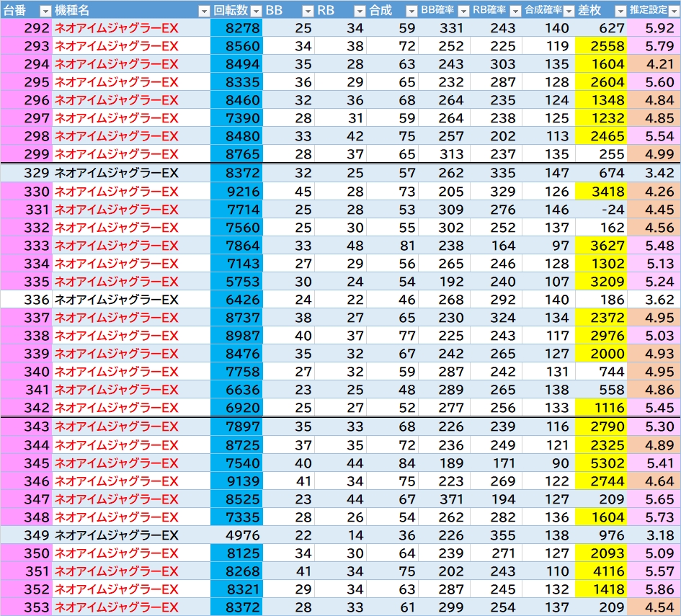Image resolution: width=681 pixels, height=616 pixels.
Task: Click 差枚 value 2000 in row 339
Action: click(601, 354)
